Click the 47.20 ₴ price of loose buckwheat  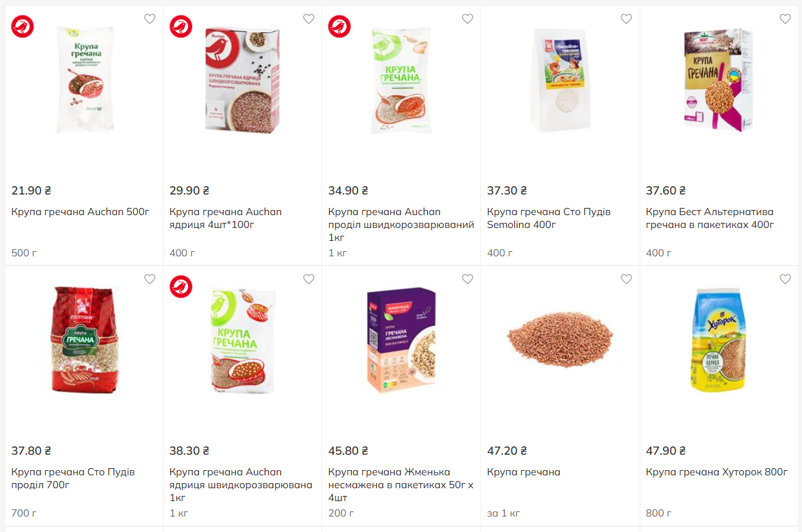507,451
